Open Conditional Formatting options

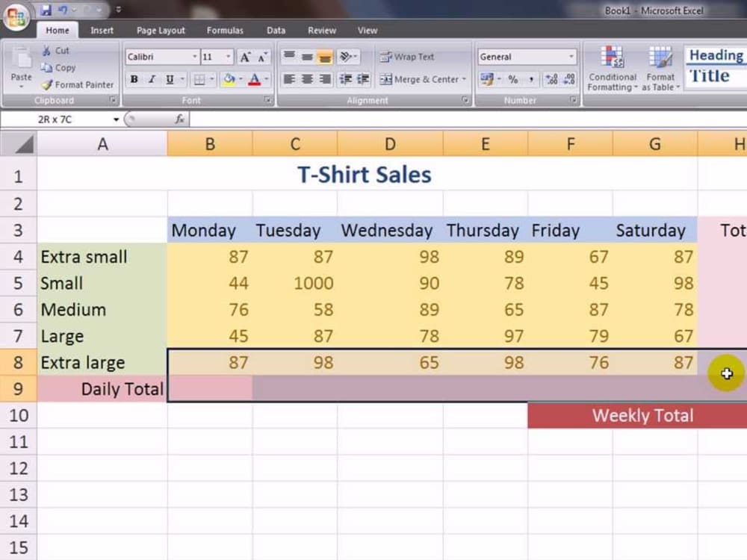coord(611,67)
